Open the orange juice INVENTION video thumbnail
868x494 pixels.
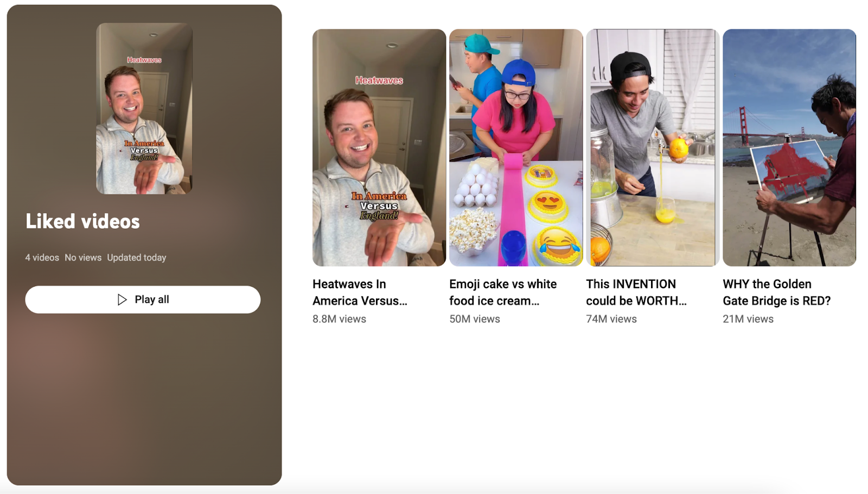point(653,148)
